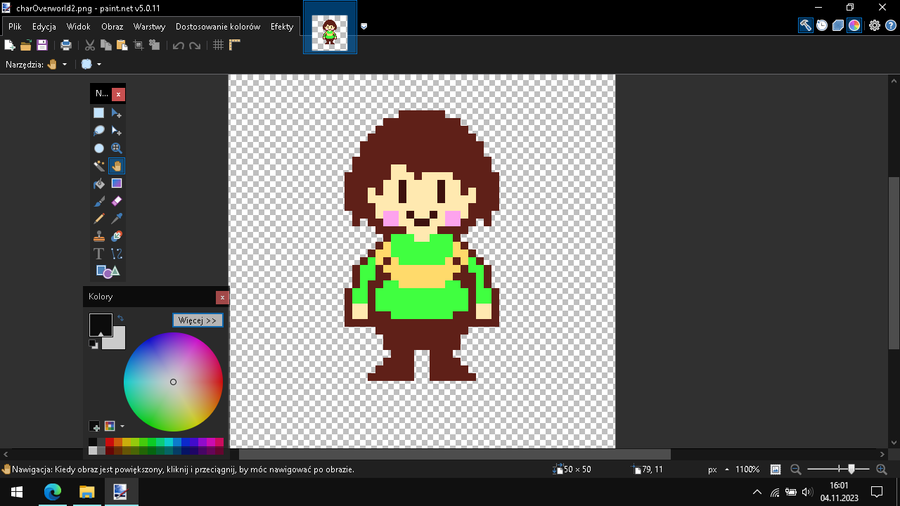This screenshot has width=900, height=506.
Task: Deselect using toolbar icon
Action: pos(154,45)
